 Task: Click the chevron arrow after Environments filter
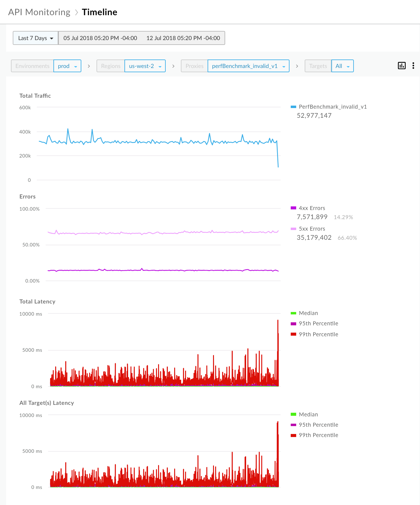coord(89,66)
